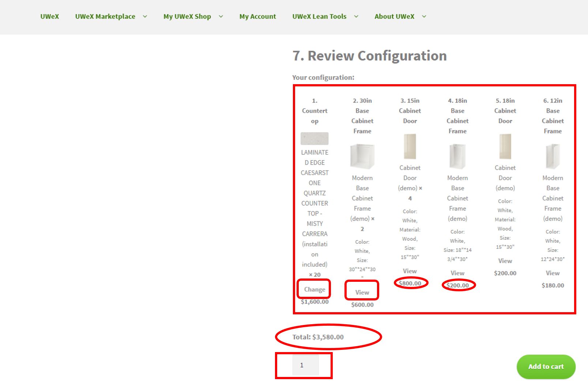Click View under the 5. 18in Cabinet Door

(x=505, y=261)
